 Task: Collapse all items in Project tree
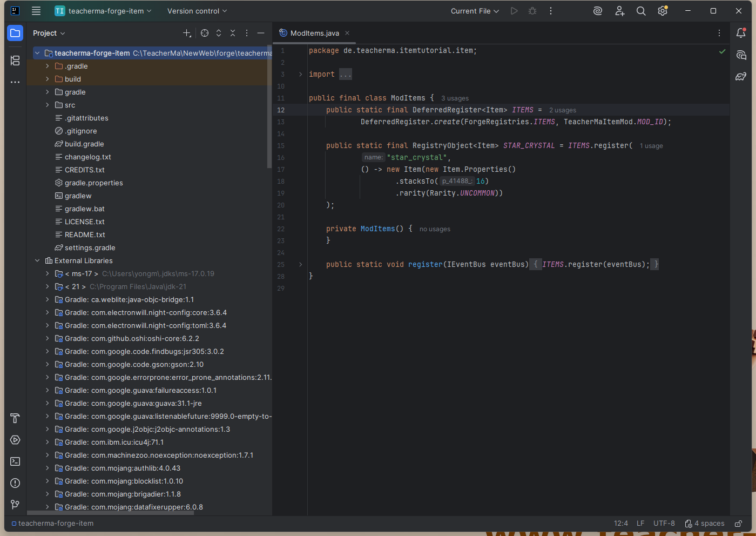point(233,33)
